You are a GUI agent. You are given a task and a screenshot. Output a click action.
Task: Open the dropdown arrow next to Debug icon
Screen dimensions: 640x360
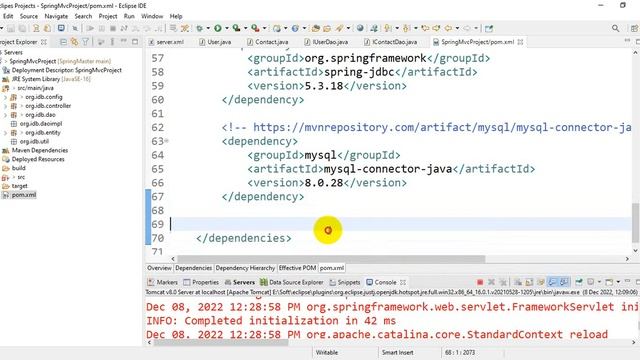pos(208,28)
